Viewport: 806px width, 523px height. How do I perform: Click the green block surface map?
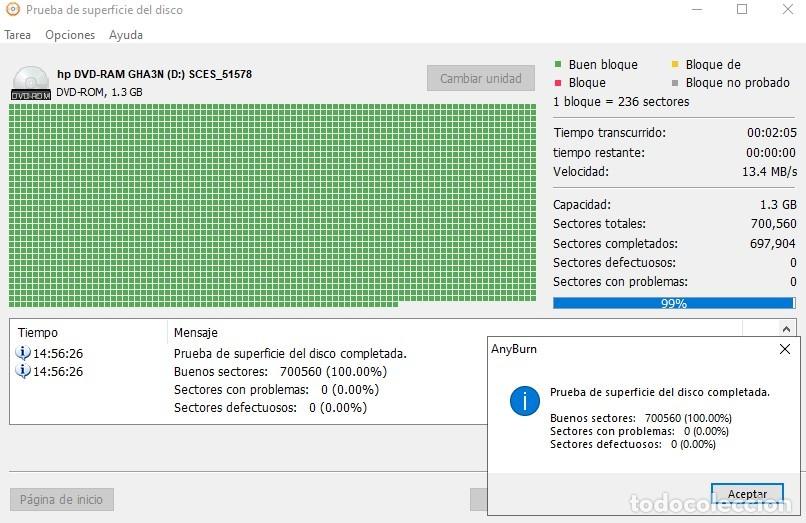pyautogui.click(x=272, y=205)
